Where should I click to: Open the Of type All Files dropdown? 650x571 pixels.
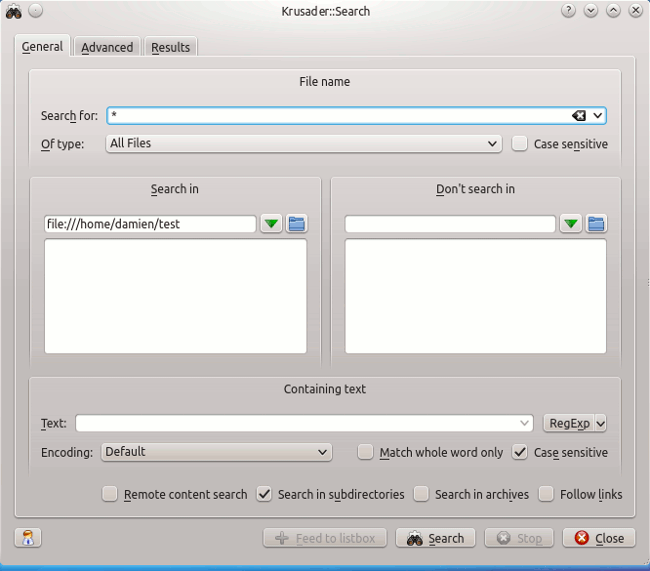point(304,143)
